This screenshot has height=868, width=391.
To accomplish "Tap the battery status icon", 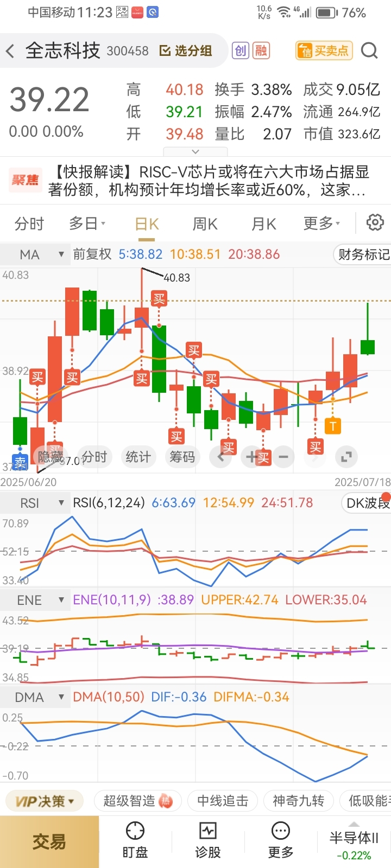I will coord(326,12).
